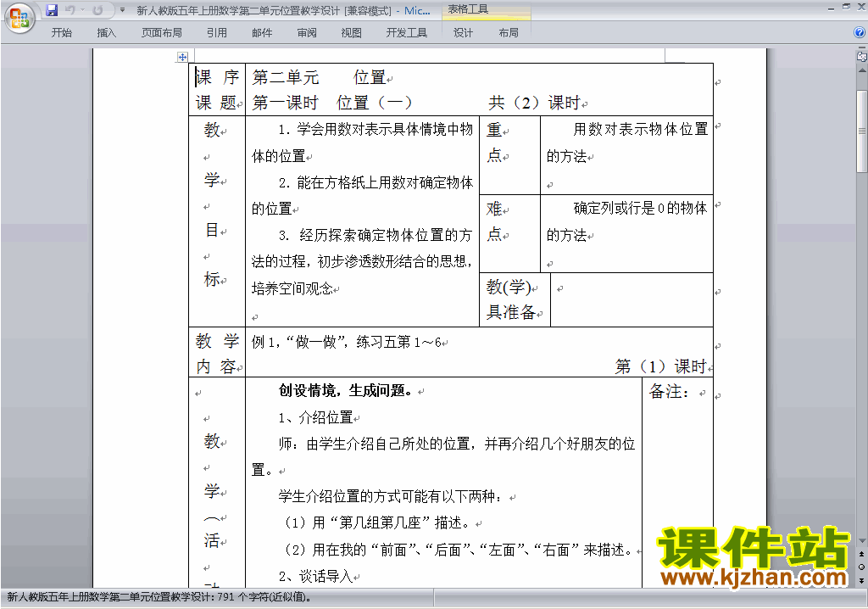Open the Office button menu
The image size is (868, 609).
click(19, 19)
